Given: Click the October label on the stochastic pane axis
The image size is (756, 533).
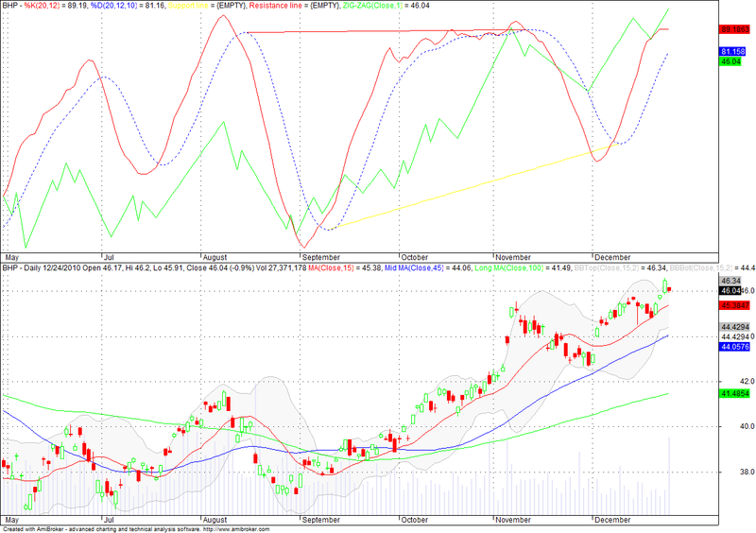Looking at the screenshot, I should [415, 258].
